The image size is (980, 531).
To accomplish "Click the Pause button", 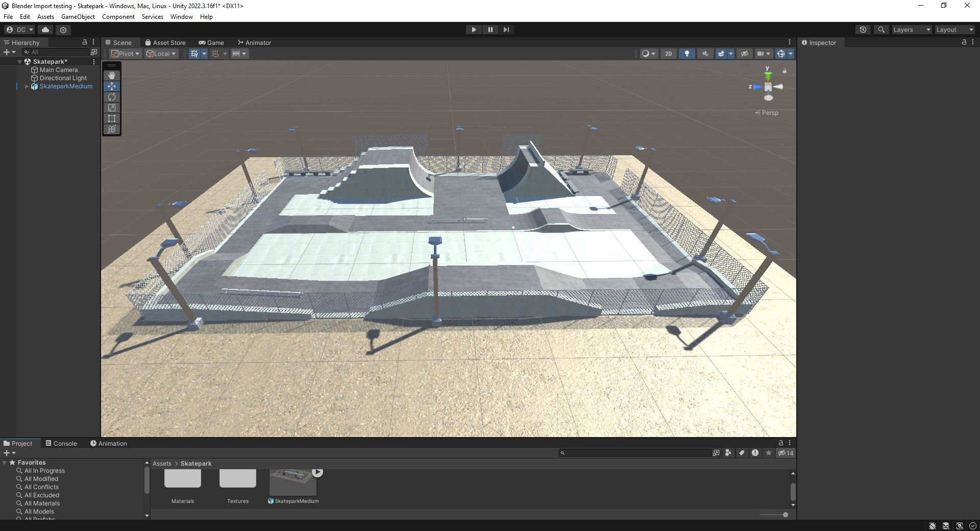I will (x=490, y=30).
